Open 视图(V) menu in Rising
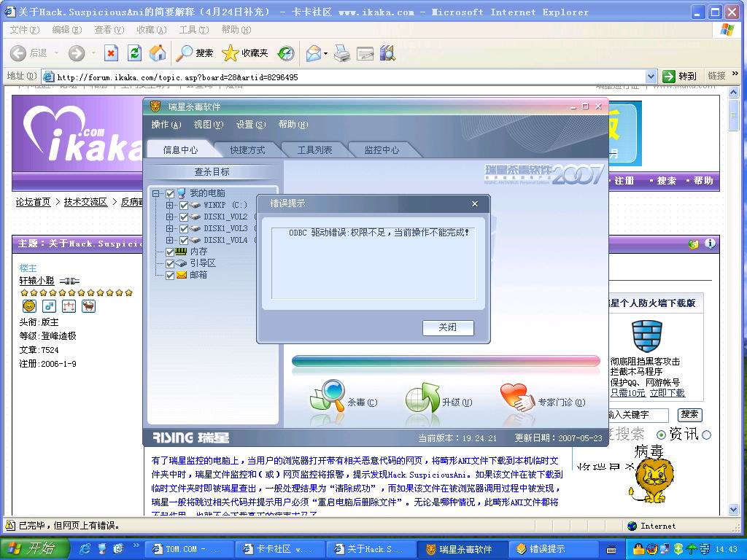The height and width of the screenshot is (560, 747). click(x=208, y=125)
